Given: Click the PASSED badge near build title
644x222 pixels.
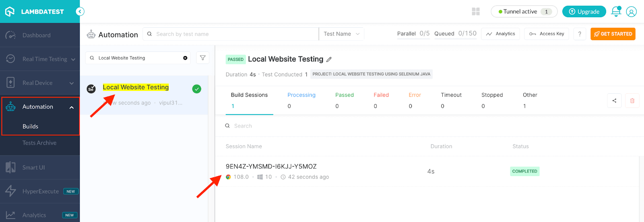Looking at the screenshot, I should pyautogui.click(x=235, y=60).
